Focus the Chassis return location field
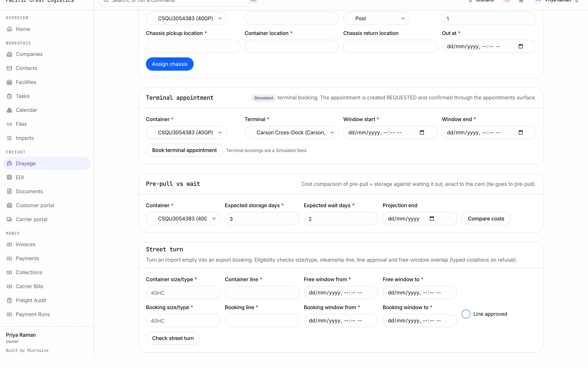588x368 pixels. click(x=390, y=46)
